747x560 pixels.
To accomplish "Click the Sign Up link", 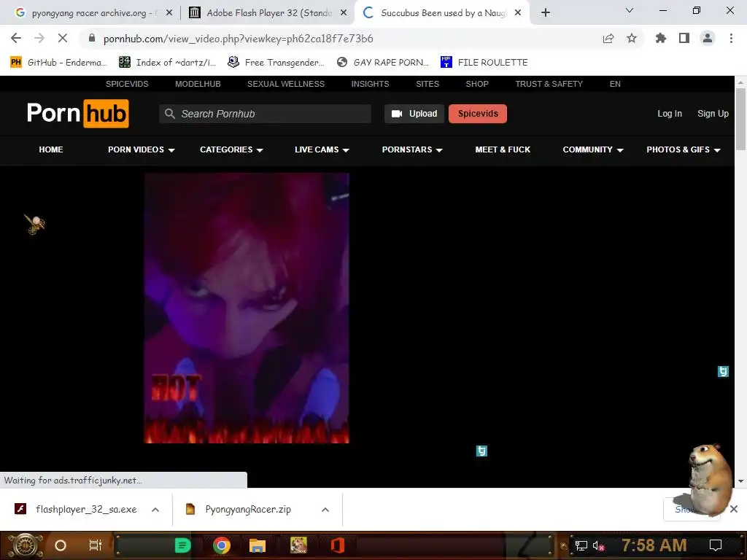I will point(713,113).
